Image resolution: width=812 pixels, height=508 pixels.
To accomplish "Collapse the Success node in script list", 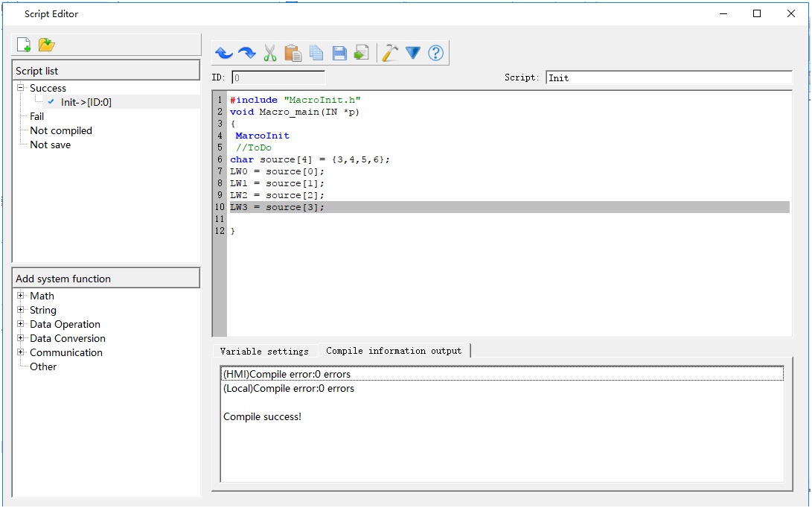I will pyautogui.click(x=21, y=88).
